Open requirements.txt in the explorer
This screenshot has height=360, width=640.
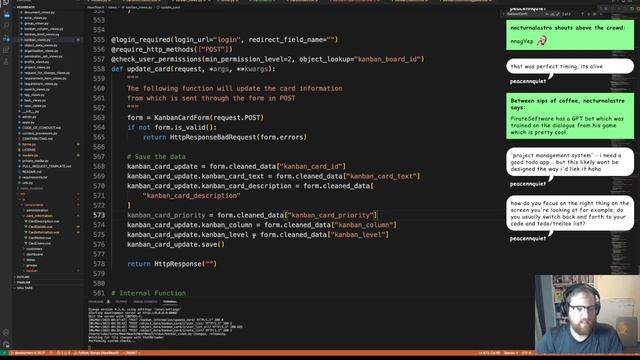point(35,177)
